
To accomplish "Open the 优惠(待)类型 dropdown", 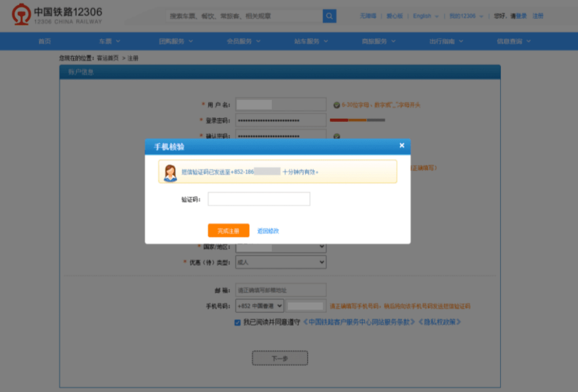I will point(281,263).
